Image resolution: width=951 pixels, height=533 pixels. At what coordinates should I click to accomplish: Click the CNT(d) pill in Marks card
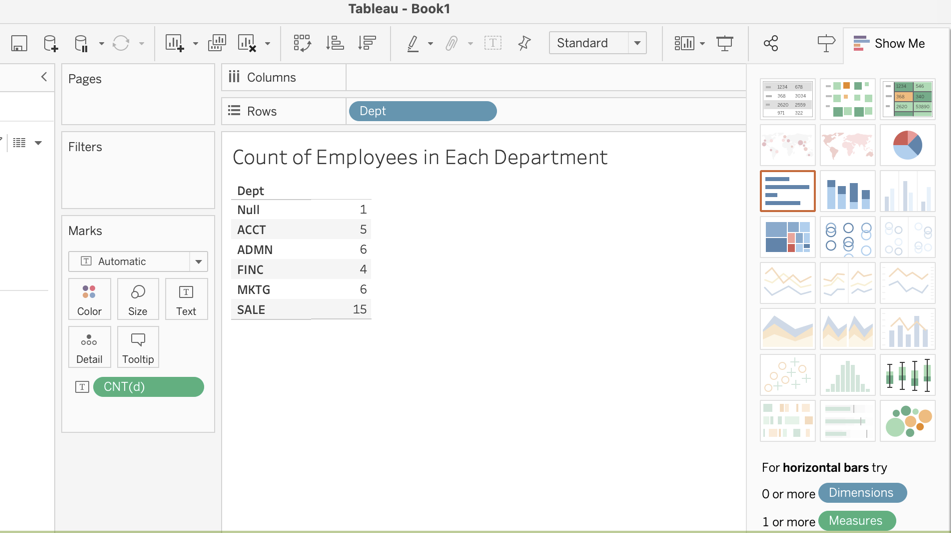pos(148,387)
